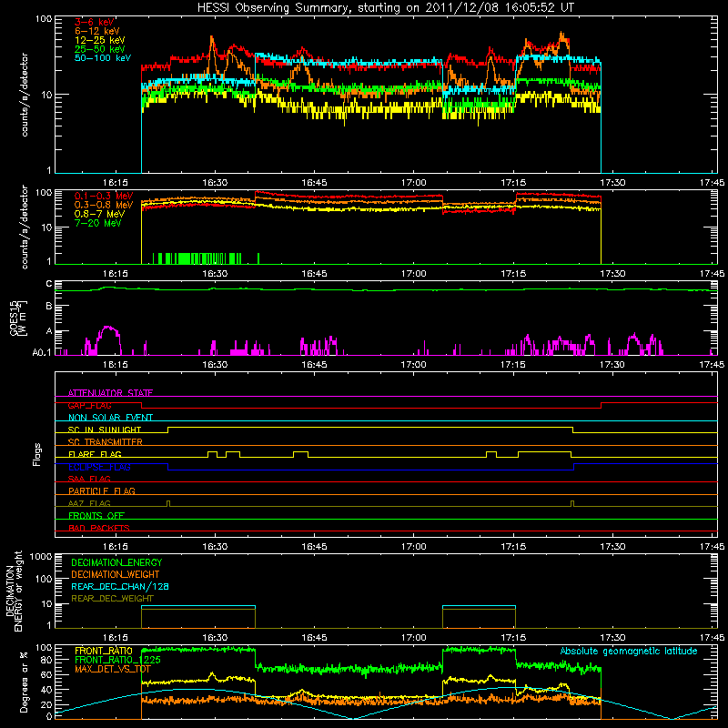The width and height of the screenshot is (728, 728).
Task: Select the green 25-50 keV legend label
Action: tap(99, 49)
